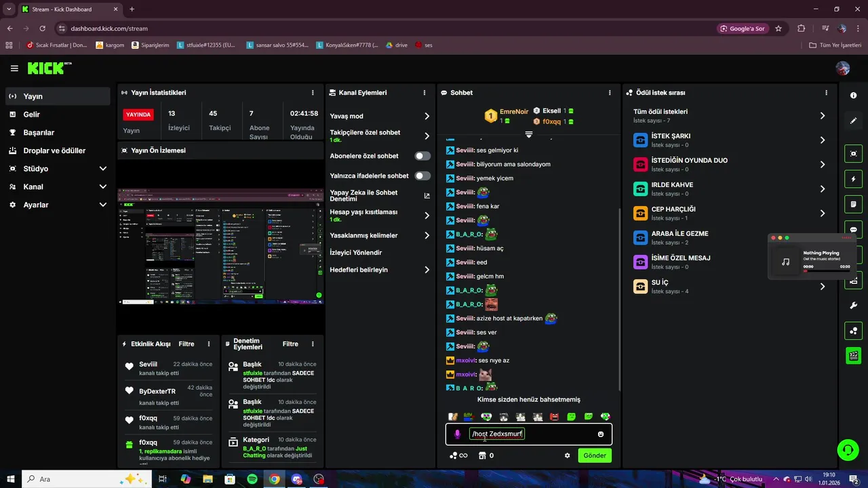Seek the music player progress bar

pos(827,271)
